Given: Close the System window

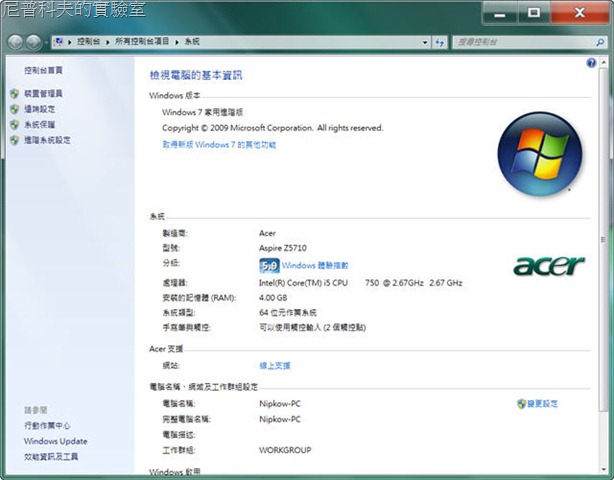Looking at the screenshot, I should coord(580,13).
